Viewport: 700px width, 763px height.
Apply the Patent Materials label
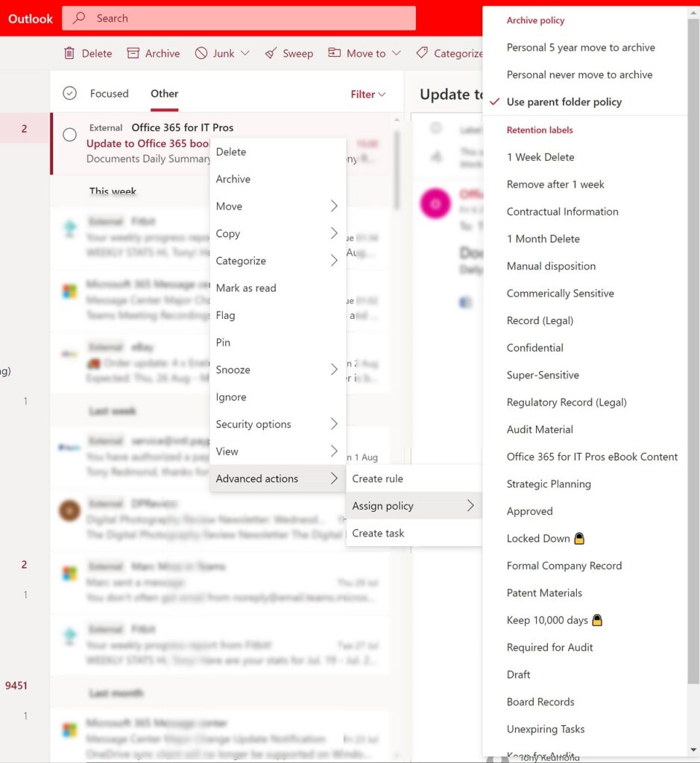pos(584,593)
